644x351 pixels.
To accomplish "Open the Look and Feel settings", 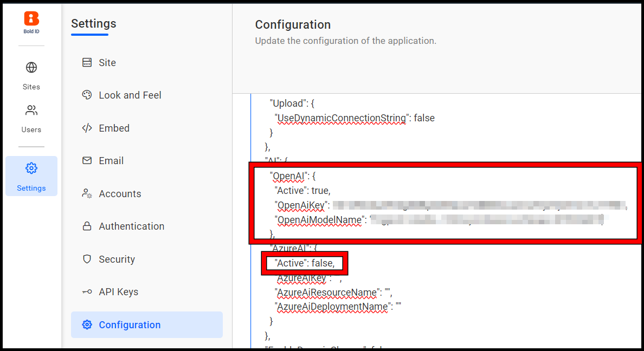I will [x=130, y=95].
